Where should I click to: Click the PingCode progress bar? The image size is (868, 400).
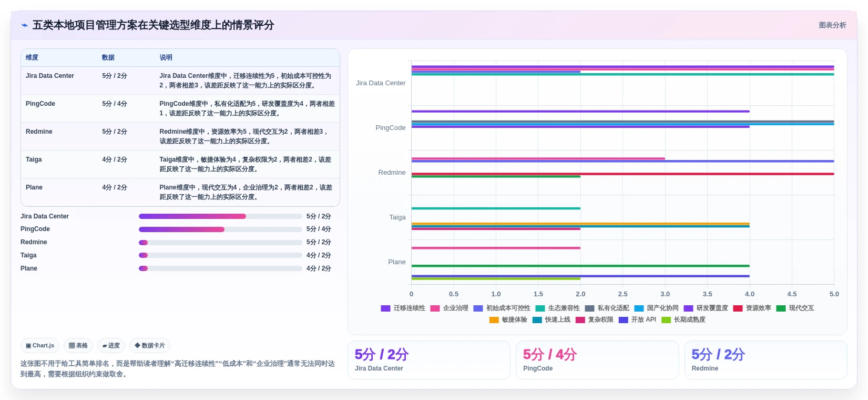(x=220, y=229)
